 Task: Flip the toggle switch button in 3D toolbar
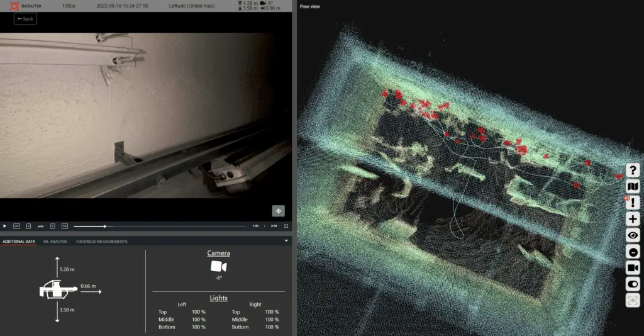(633, 284)
